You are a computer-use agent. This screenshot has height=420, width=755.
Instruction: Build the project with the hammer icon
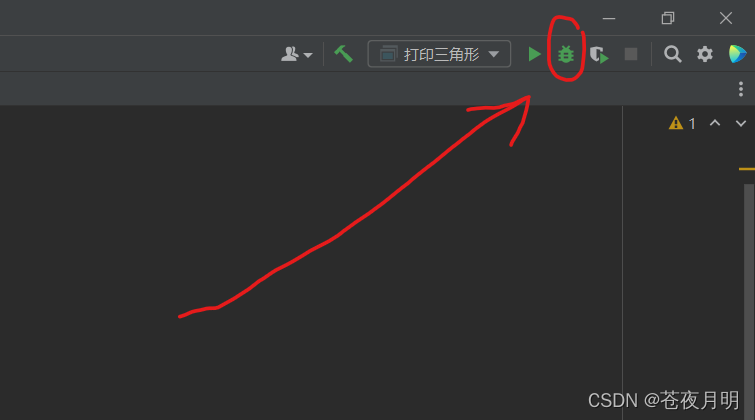[x=343, y=54]
